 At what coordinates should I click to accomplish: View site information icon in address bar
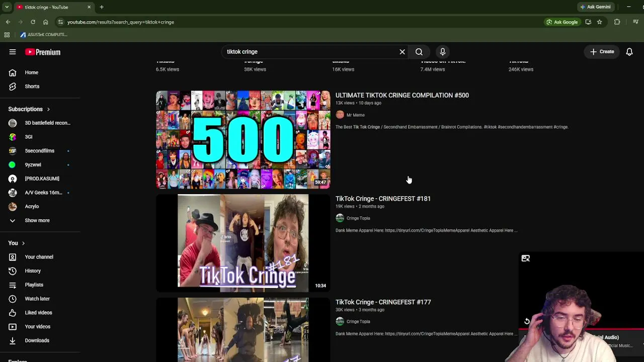(60, 22)
